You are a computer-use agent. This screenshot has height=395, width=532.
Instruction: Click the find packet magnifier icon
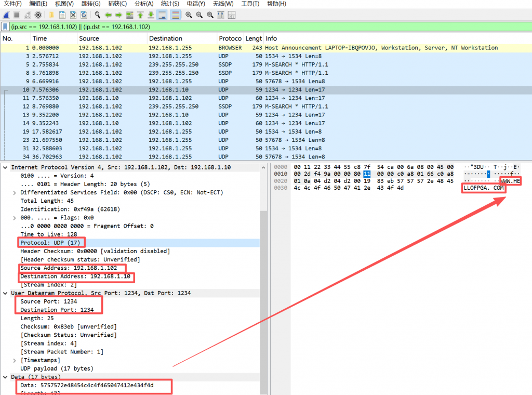click(97, 15)
